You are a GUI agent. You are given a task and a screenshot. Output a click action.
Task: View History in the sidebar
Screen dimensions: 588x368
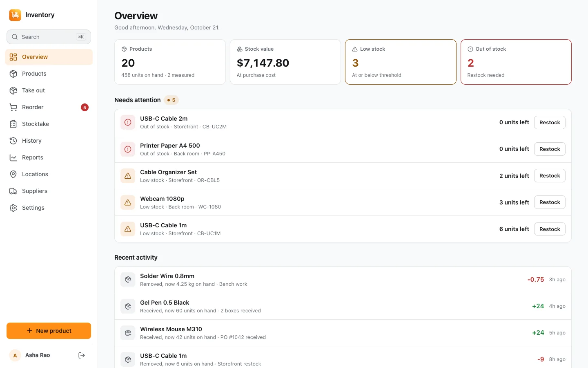[x=49, y=141]
